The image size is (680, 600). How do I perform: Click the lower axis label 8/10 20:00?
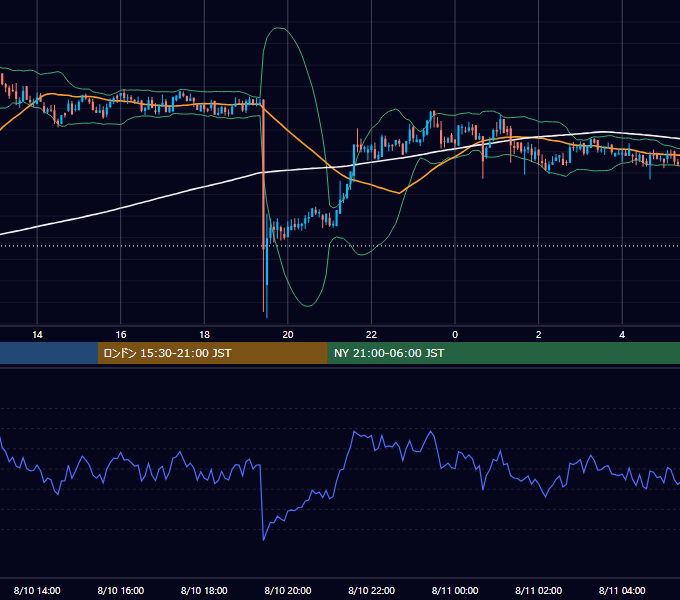pos(288,590)
